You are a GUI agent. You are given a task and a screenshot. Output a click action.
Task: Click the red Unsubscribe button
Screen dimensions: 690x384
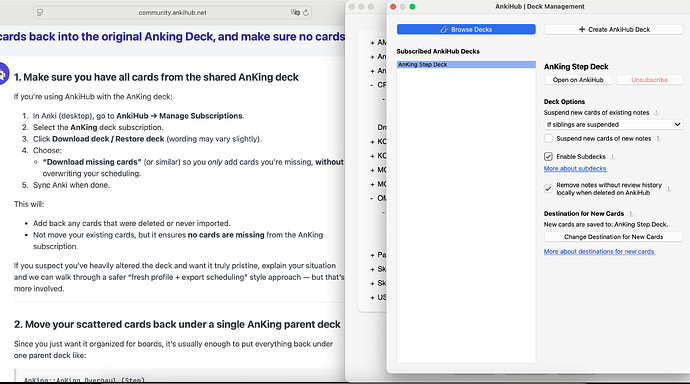649,80
